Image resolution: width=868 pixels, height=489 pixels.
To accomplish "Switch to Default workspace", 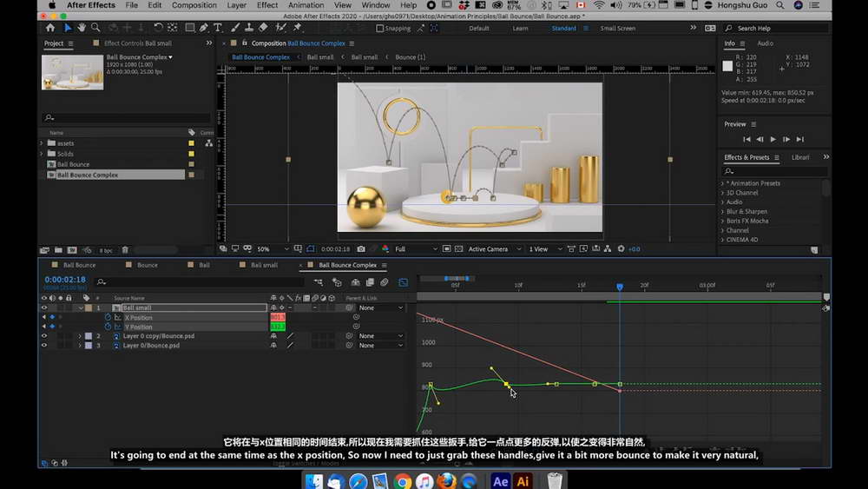I will pyautogui.click(x=479, y=29).
